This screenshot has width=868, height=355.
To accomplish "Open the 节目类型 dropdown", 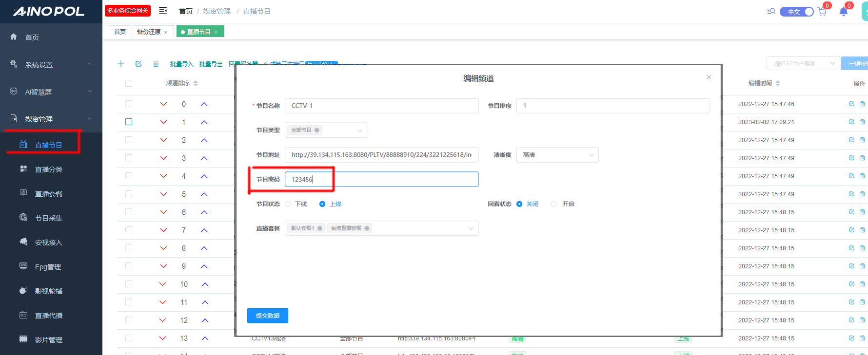I will pos(326,130).
